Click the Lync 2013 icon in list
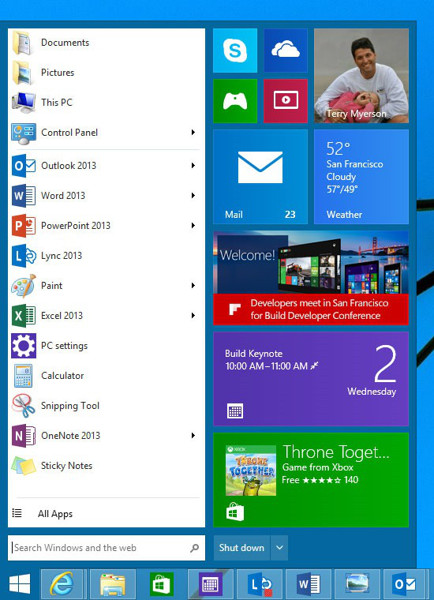This screenshot has height=600, width=434. 23,256
